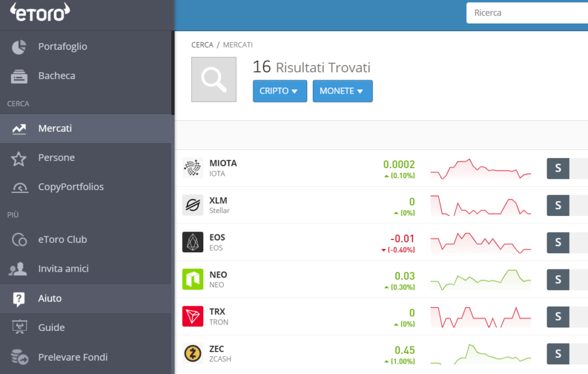
Task: Click the eToro Club icon
Action: (19, 240)
